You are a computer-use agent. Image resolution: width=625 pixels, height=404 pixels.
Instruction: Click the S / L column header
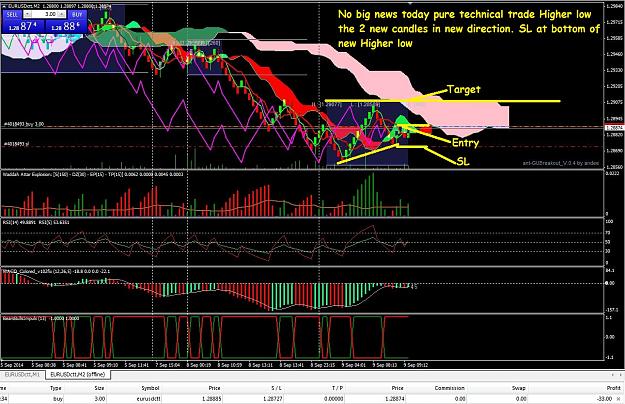pos(275,388)
